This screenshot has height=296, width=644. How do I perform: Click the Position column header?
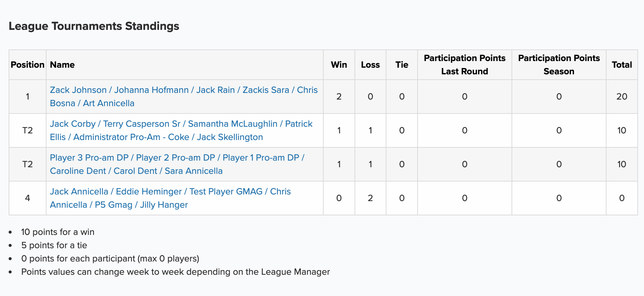tap(28, 65)
